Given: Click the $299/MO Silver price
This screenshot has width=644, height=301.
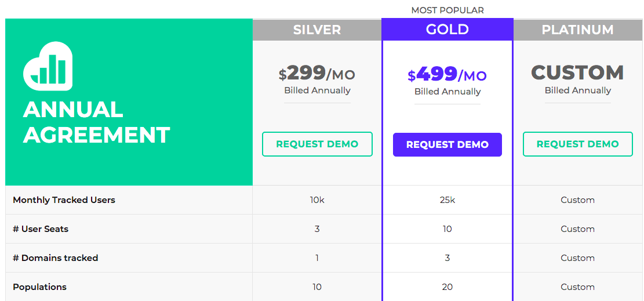Looking at the screenshot, I should (x=317, y=74).
